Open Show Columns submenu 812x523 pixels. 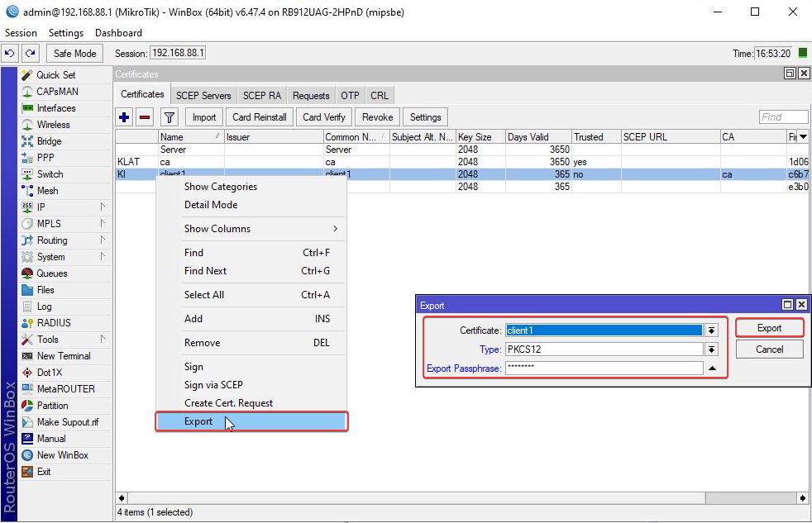(x=251, y=229)
